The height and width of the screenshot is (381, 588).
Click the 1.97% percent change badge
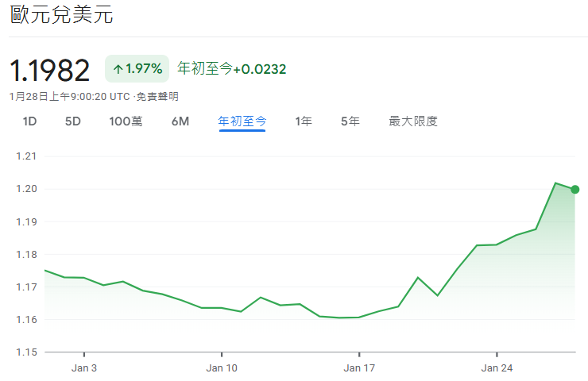click(x=137, y=69)
